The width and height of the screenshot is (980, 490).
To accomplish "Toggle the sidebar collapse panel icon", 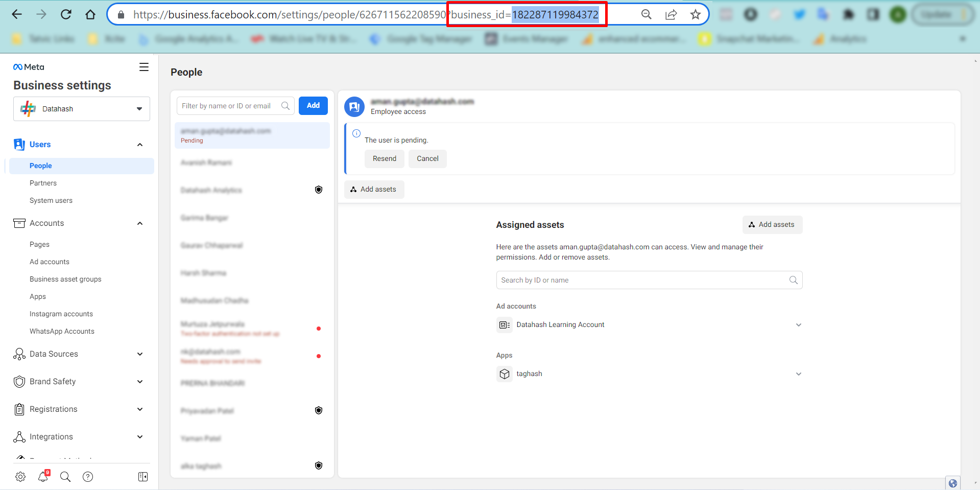I will pos(143,477).
